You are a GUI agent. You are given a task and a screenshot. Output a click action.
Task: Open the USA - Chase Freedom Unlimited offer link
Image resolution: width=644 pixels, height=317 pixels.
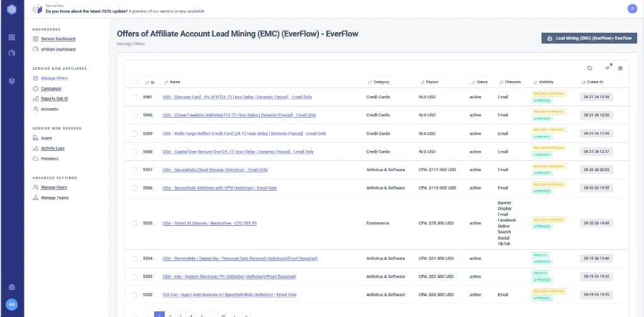(x=240, y=115)
